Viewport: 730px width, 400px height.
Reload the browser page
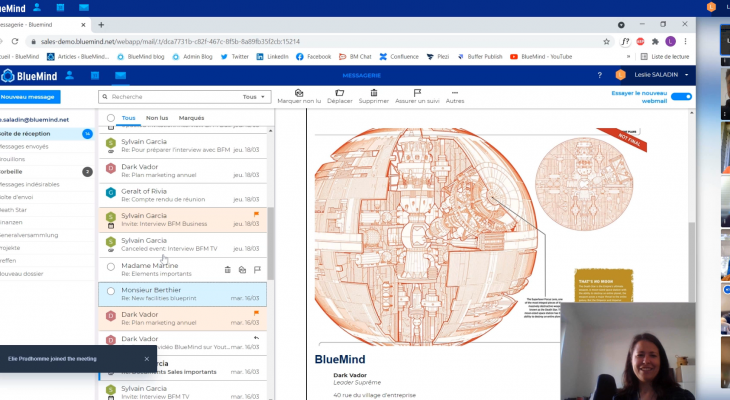tap(15, 41)
